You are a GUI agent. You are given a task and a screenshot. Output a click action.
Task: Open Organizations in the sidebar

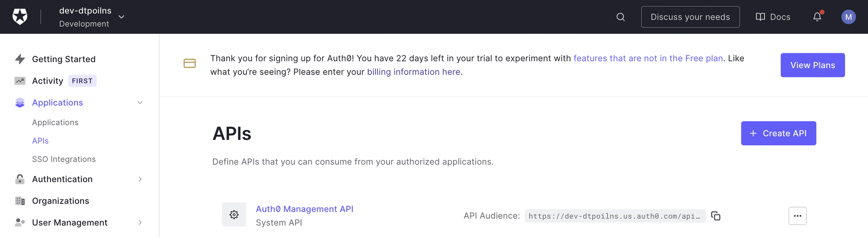[x=60, y=201]
